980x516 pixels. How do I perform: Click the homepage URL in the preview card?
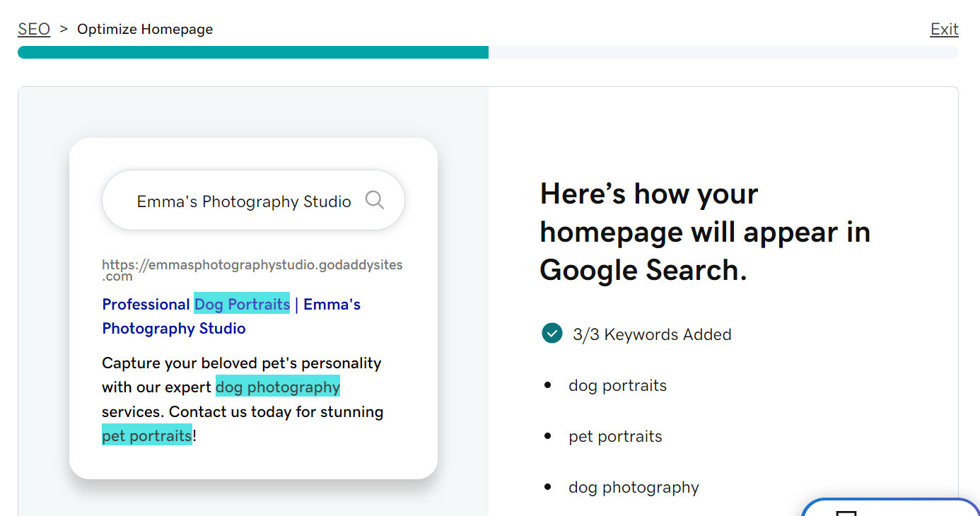click(x=252, y=269)
